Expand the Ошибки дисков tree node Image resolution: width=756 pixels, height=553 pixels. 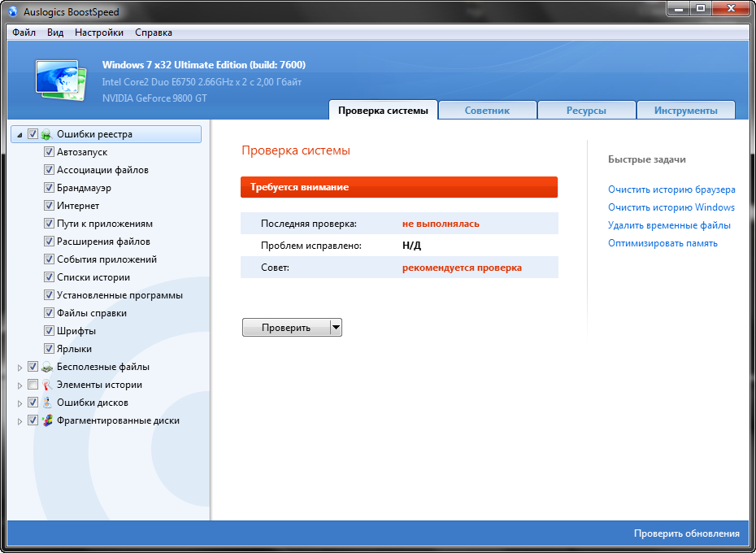pyautogui.click(x=20, y=403)
